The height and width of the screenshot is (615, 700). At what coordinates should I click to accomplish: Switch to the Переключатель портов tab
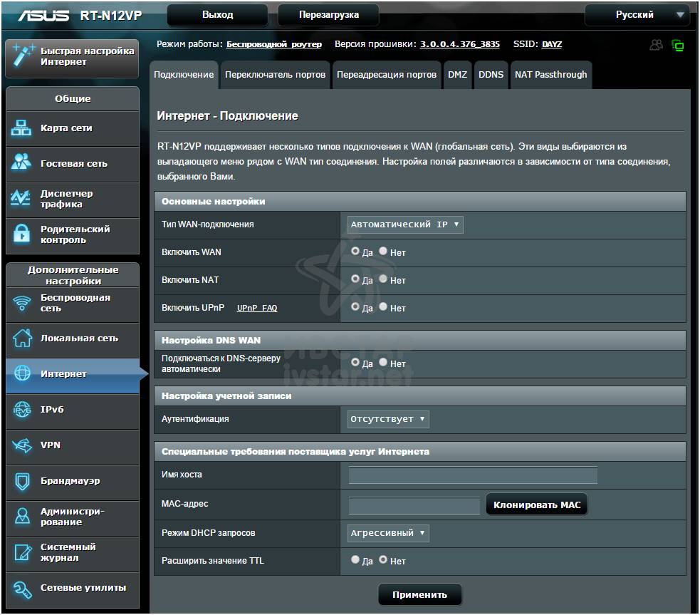click(x=275, y=75)
